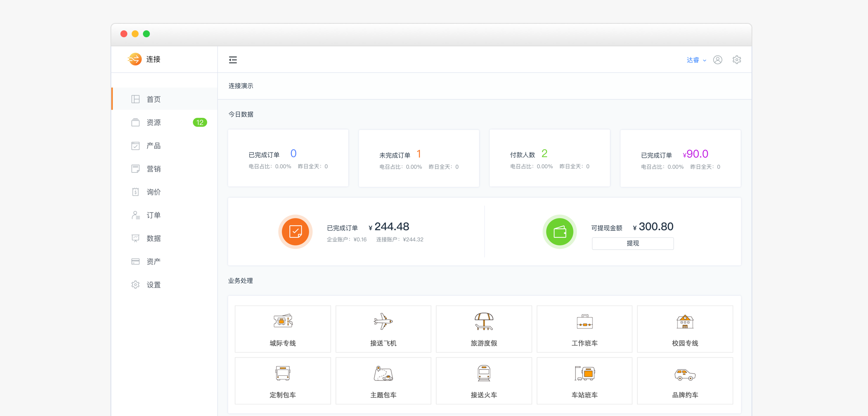Collapse the sidebar with the hamburger icon

click(233, 60)
